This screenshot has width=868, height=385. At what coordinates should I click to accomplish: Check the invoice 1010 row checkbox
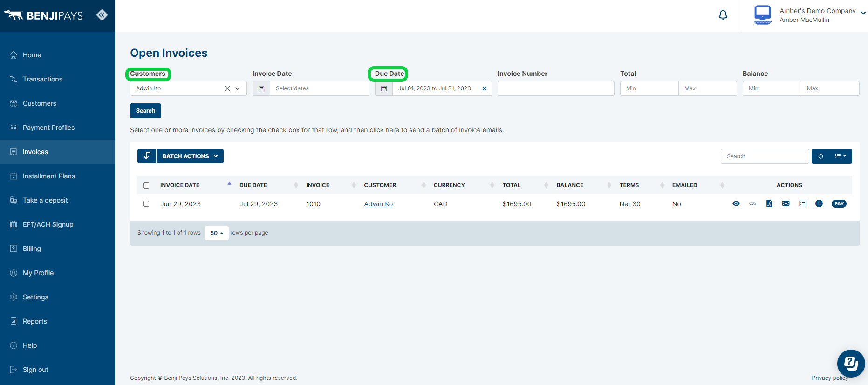146,204
